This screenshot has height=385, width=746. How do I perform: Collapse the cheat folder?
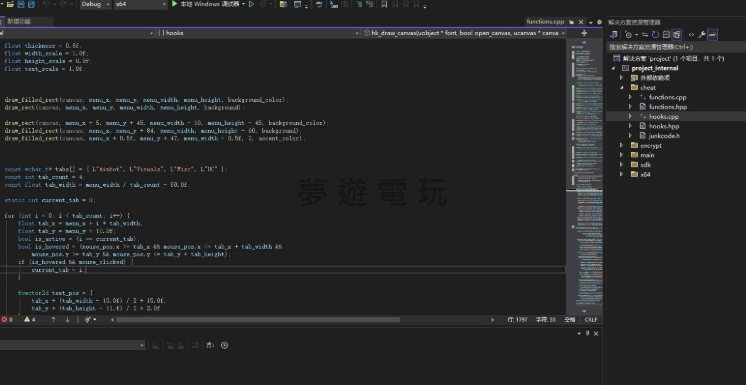coord(621,88)
